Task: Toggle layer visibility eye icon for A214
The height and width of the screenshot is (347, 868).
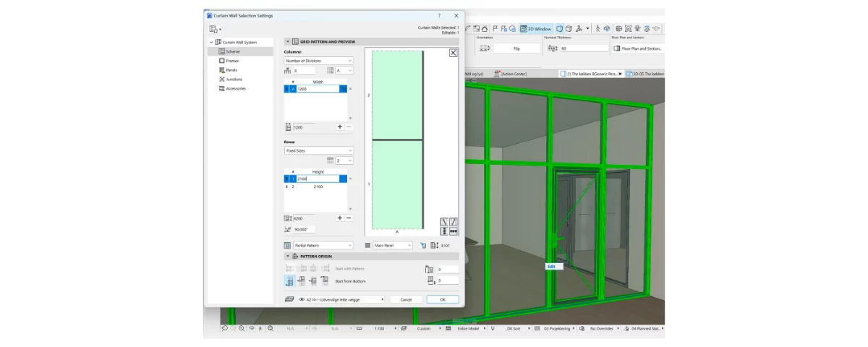Action: 302,299
